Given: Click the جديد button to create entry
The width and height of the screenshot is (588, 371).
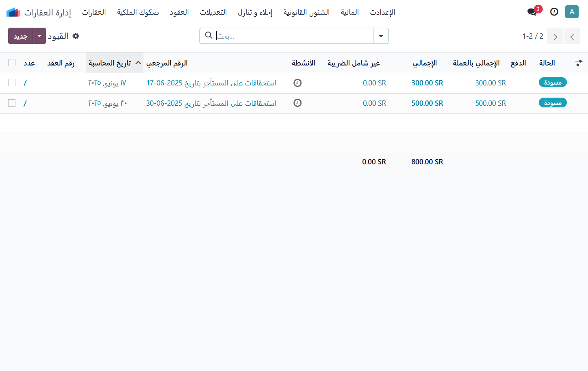Looking at the screenshot, I should coord(20,36).
